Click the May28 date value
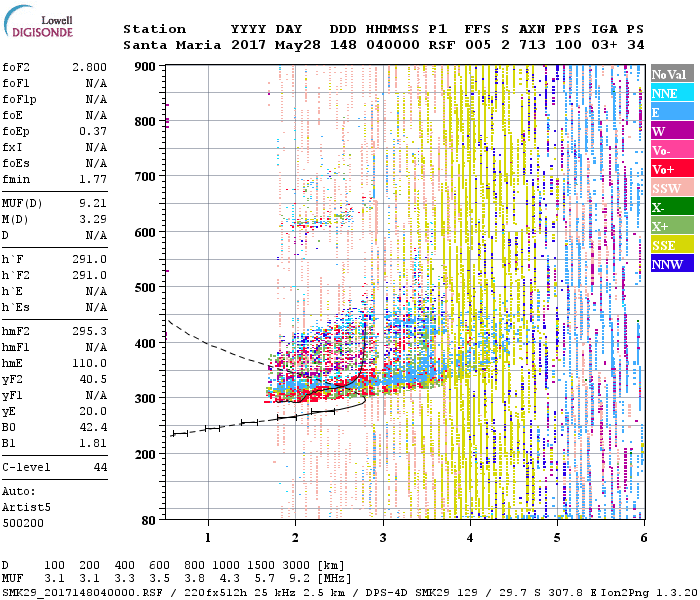The image size is (700, 600). (x=298, y=45)
